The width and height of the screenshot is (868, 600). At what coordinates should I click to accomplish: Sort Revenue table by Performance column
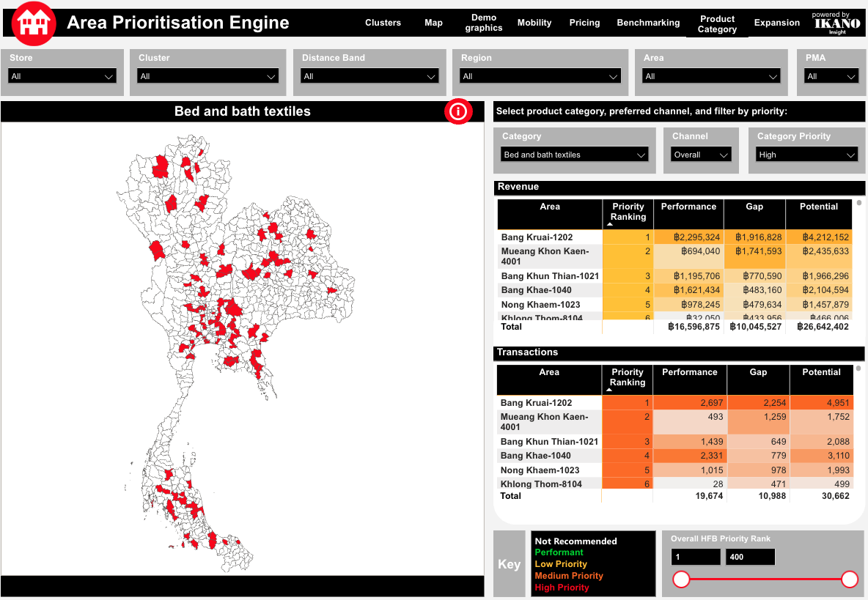tap(688, 213)
